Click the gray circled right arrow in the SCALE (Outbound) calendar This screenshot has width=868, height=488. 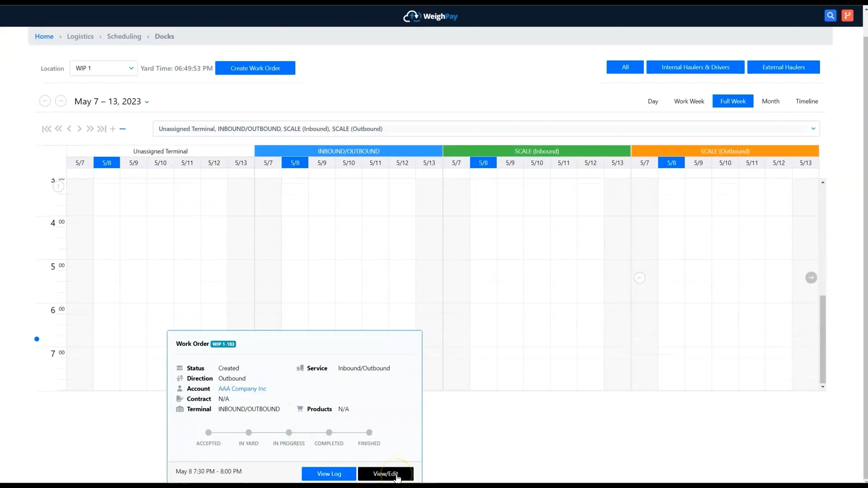pyautogui.click(x=811, y=277)
